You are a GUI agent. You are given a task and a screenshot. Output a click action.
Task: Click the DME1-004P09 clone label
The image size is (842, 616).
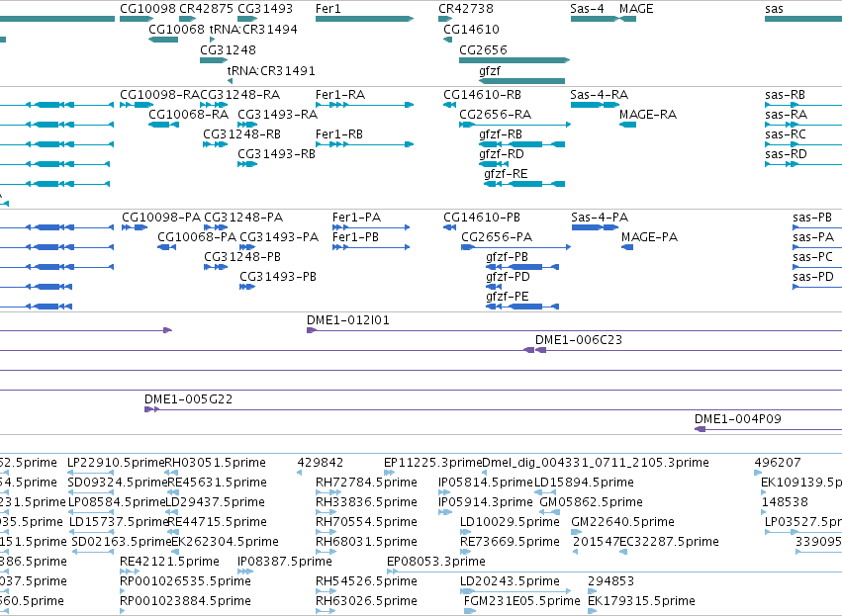tap(738, 419)
